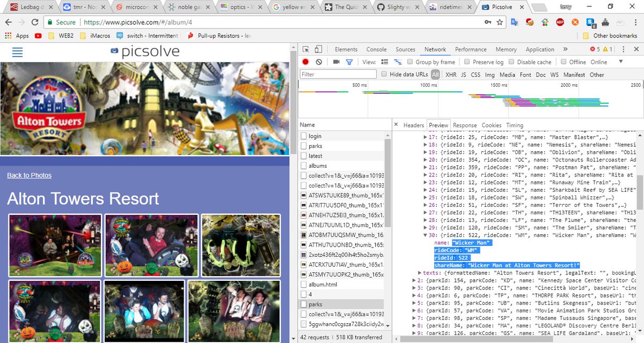Show the DevTools error count
Screen dimensions: 644x343
point(595,49)
